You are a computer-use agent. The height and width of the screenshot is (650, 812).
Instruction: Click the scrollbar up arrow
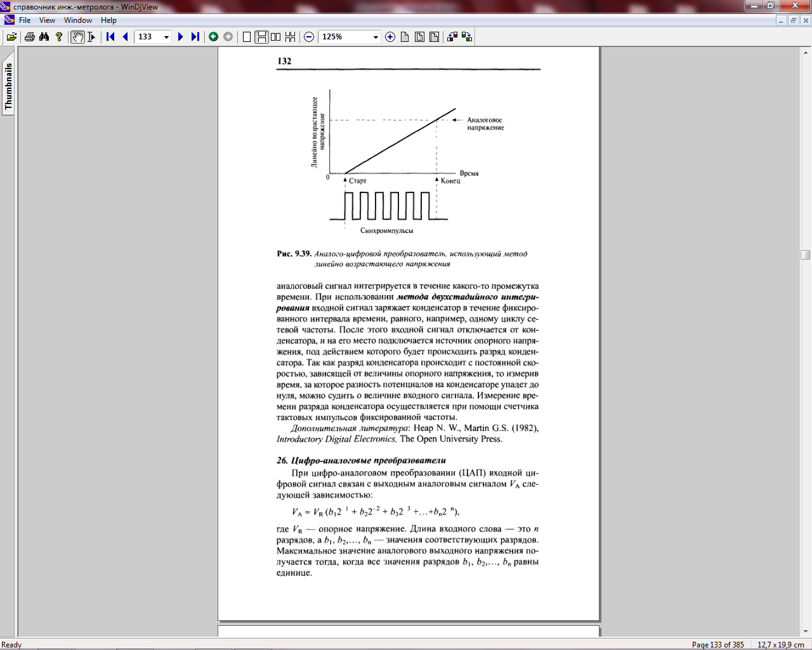pyautogui.click(x=806, y=52)
